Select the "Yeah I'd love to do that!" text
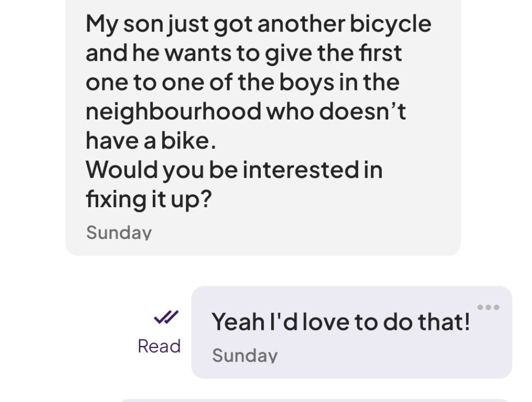 point(341,322)
